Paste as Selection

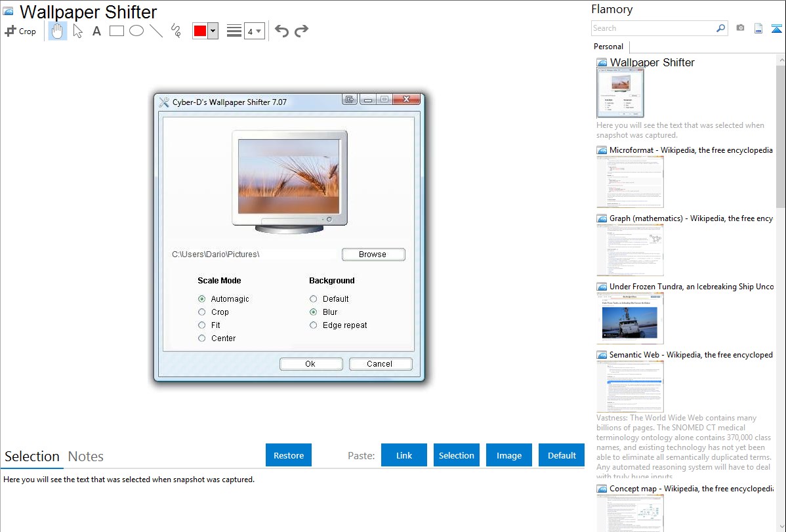click(x=457, y=455)
